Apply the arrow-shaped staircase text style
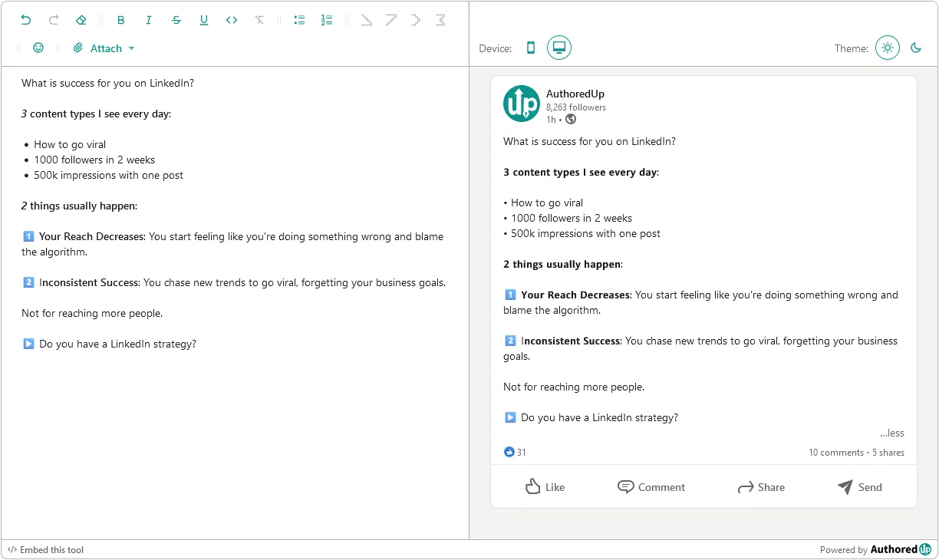The height and width of the screenshot is (560, 939). (416, 20)
